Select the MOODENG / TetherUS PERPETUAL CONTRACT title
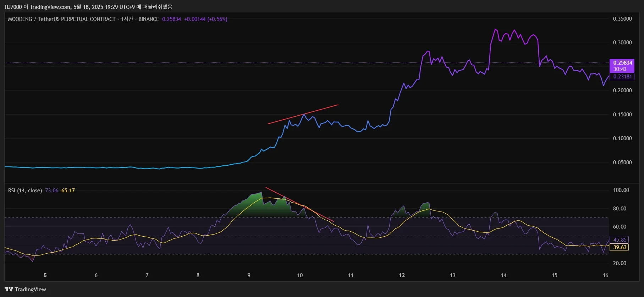This screenshot has height=297, width=644. coord(62,19)
